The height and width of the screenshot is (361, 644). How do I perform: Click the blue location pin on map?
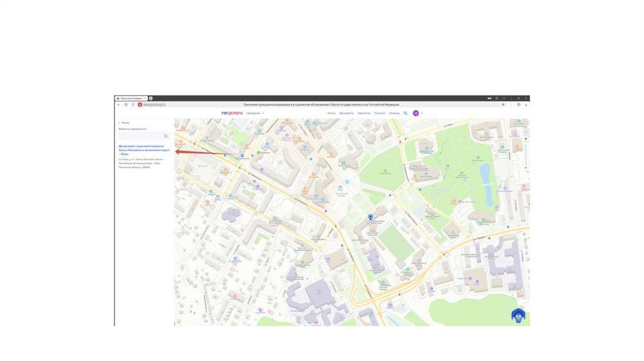point(370,217)
